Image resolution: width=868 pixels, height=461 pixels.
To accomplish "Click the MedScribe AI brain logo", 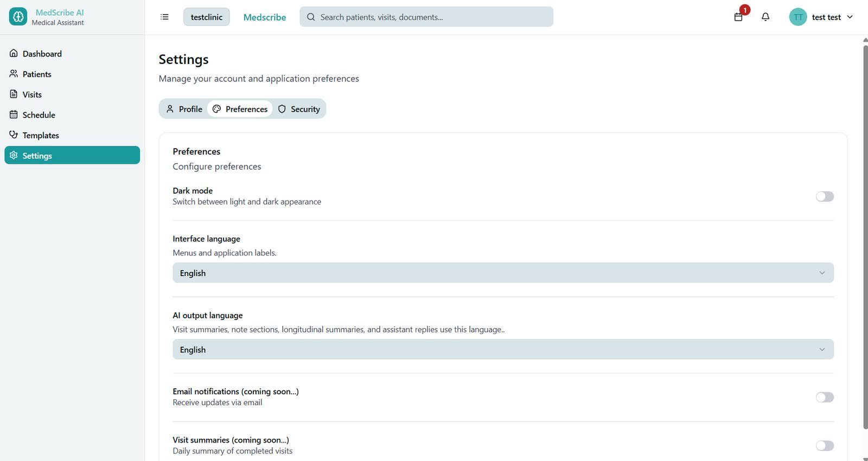I will coord(18,17).
